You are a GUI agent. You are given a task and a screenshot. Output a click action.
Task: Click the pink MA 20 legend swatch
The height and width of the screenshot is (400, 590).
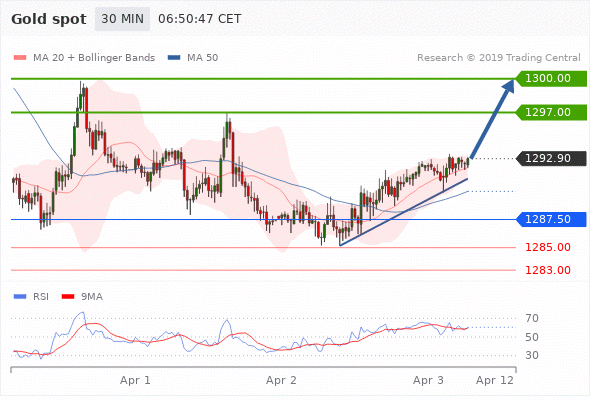click(20, 58)
